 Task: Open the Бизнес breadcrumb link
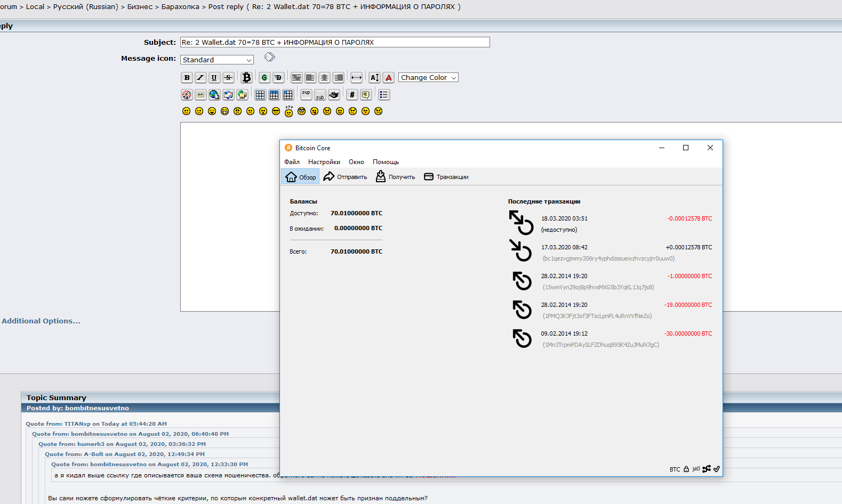(140, 6)
